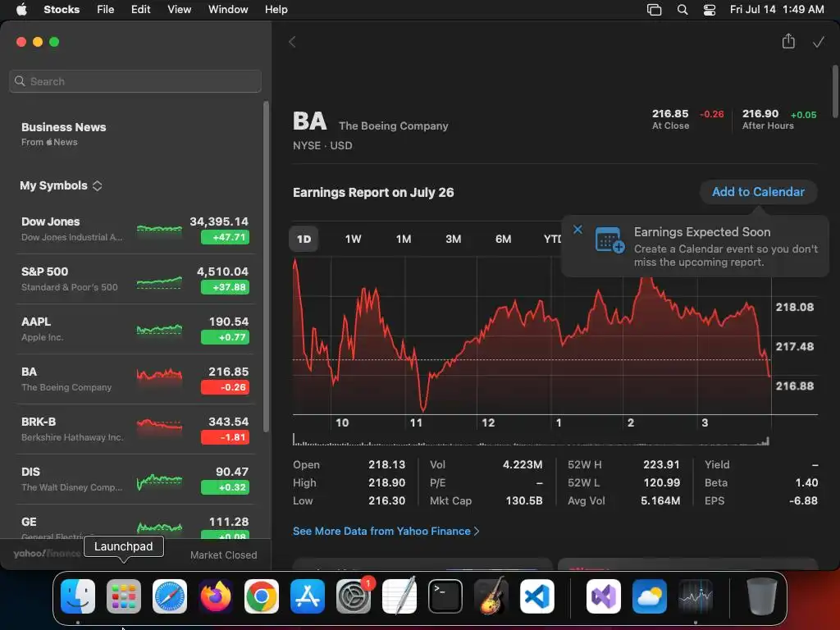Click the menu bar date and time

[x=777, y=10]
